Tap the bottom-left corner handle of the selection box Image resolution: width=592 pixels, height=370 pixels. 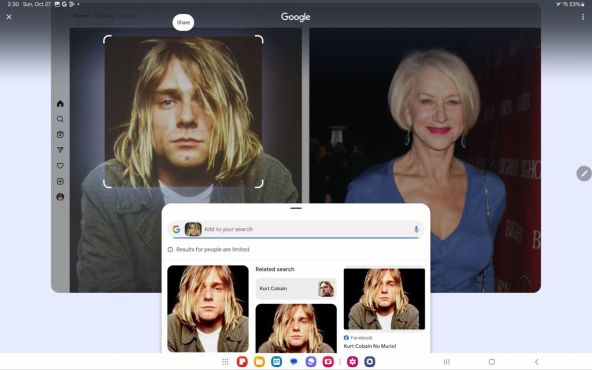(107, 184)
